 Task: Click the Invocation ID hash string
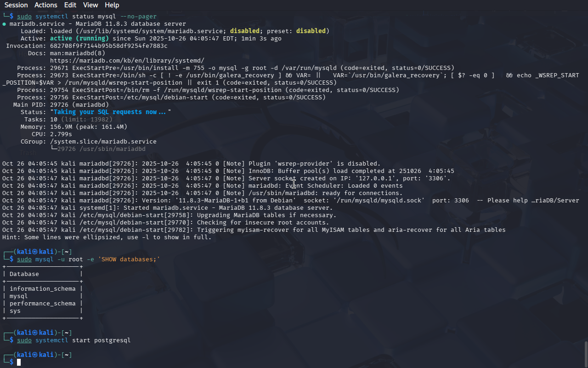[x=108, y=46]
